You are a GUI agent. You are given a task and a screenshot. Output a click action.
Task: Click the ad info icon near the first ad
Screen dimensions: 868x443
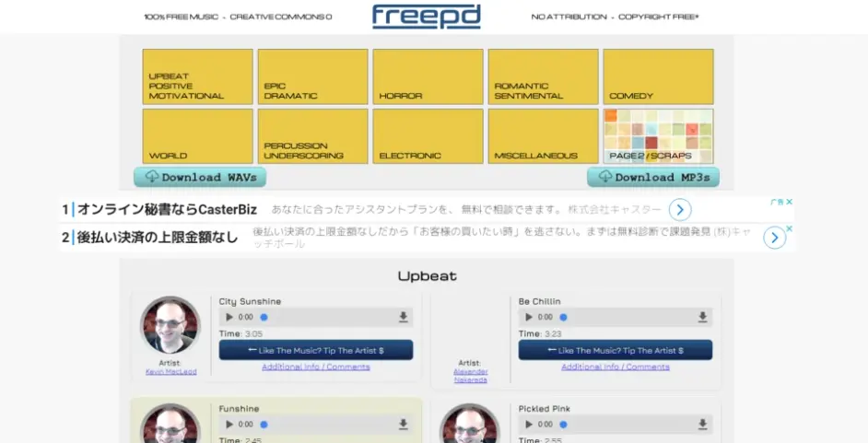(x=777, y=202)
